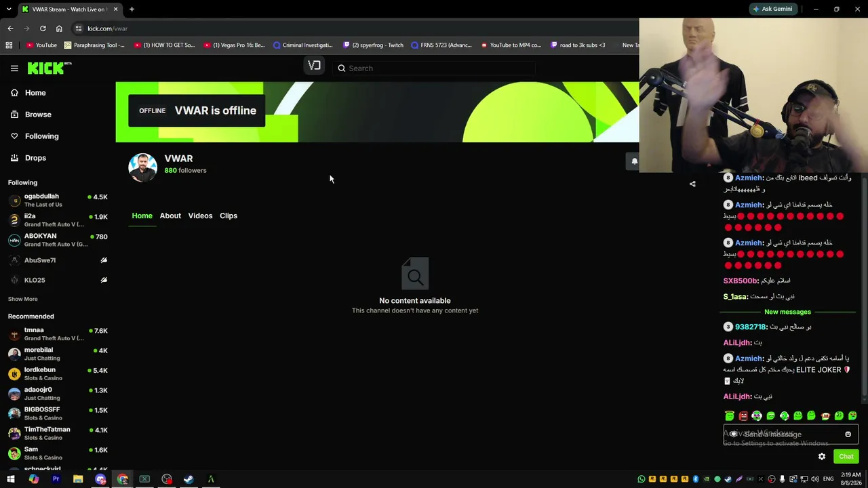Switch to the Clips tab
The width and height of the screenshot is (868, 488).
coord(229,216)
